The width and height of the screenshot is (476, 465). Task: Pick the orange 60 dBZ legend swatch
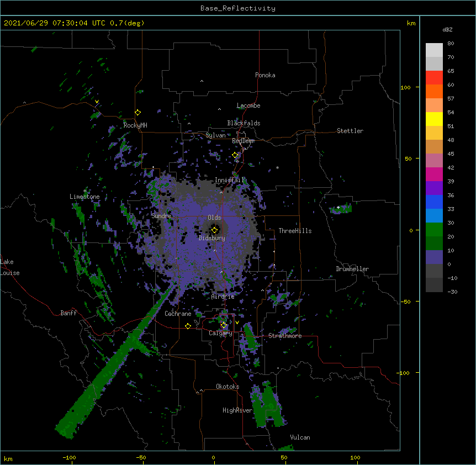[434, 91]
